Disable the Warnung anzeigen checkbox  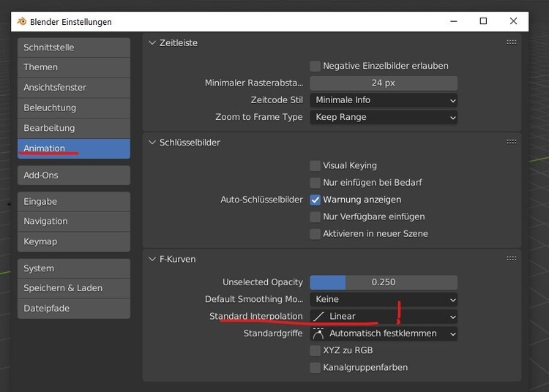[315, 200]
